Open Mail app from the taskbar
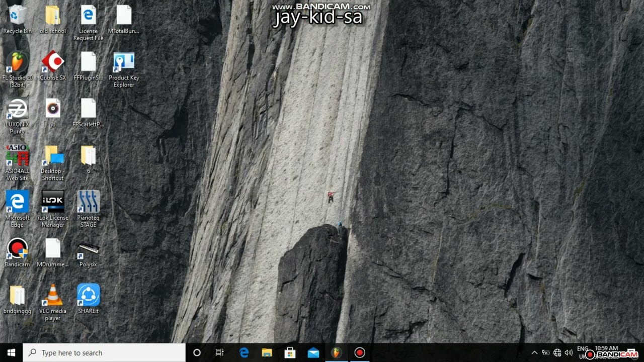 click(x=313, y=353)
